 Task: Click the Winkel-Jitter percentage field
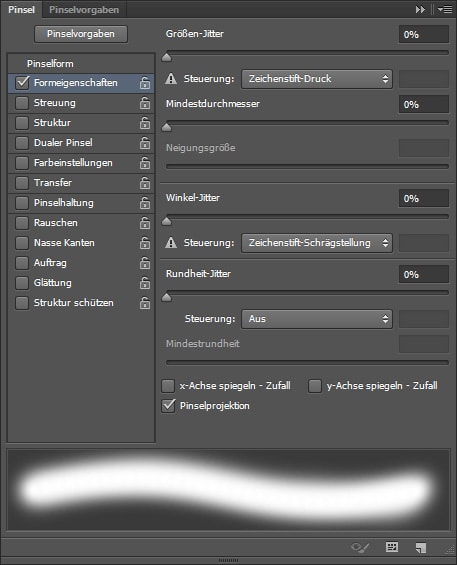(424, 199)
